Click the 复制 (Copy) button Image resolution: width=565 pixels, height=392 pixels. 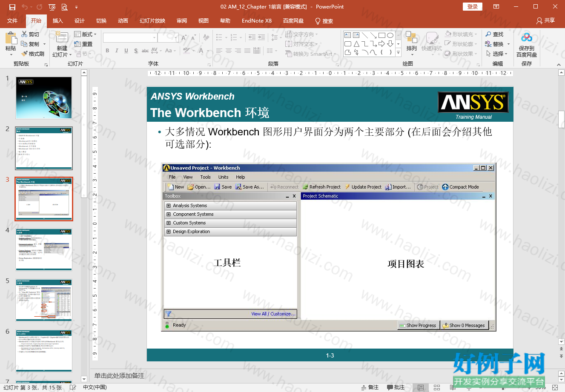point(30,44)
